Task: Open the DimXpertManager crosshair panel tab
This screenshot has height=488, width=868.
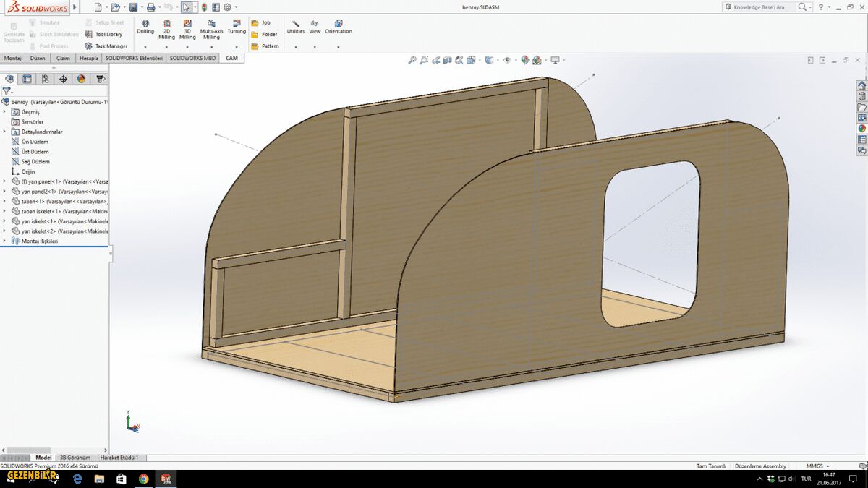Action: click(64, 79)
